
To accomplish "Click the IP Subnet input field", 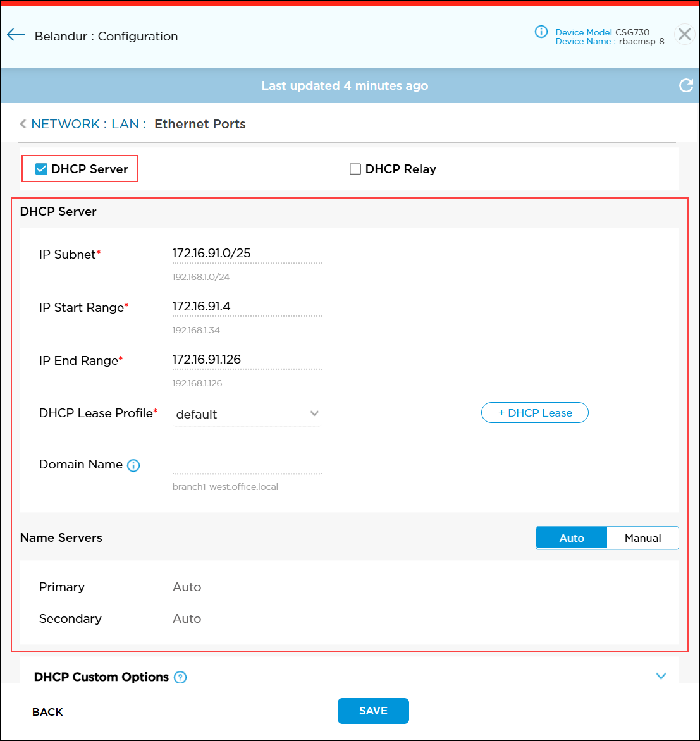I will [247, 254].
